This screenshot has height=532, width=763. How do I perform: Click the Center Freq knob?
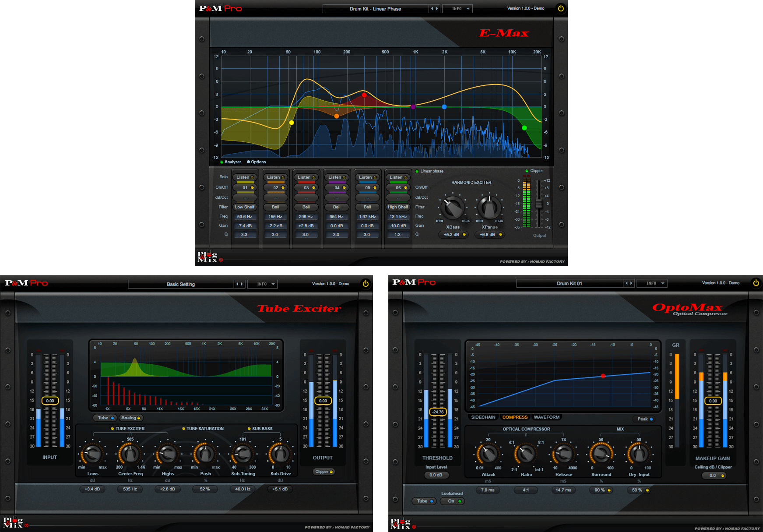click(x=130, y=454)
